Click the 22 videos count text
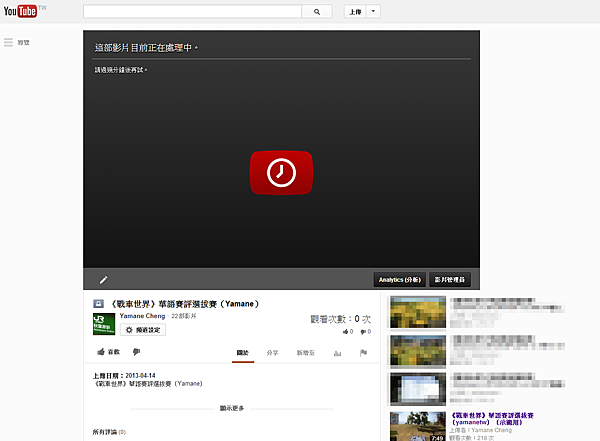The height and width of the screenshot is (441, 600). 184,316
